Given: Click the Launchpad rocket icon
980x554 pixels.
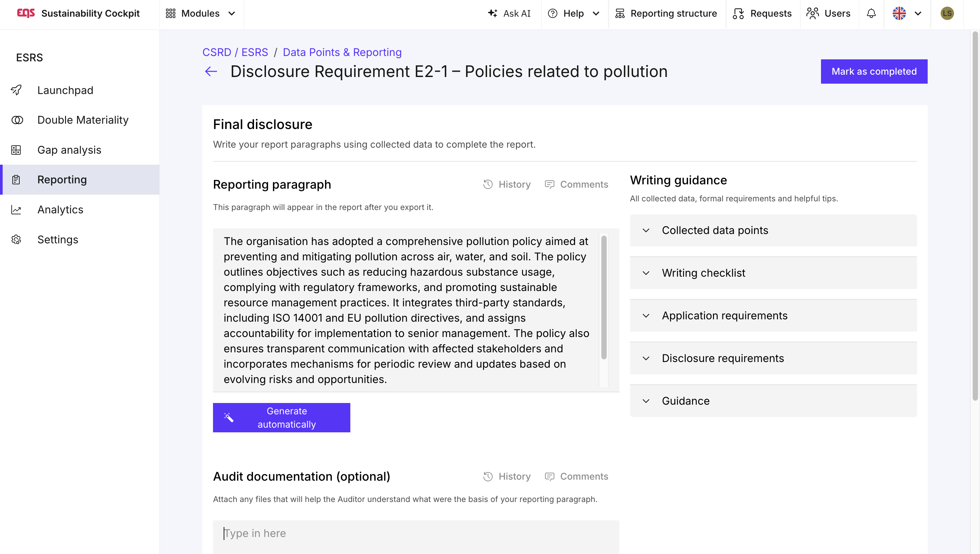Looking at the screenshot, I should point(16,90).
